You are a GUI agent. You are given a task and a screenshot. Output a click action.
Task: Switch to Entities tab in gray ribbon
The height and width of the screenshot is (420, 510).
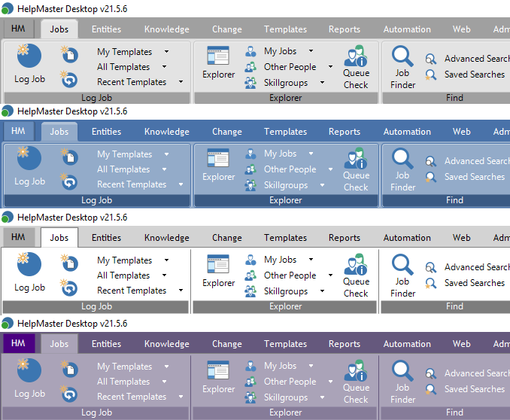click(106, 29)
